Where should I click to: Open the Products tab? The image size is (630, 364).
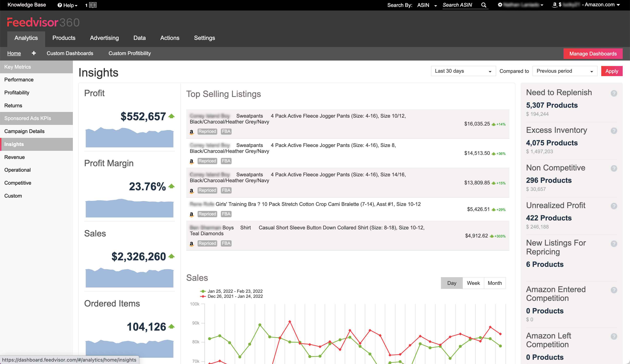(64, 38)
